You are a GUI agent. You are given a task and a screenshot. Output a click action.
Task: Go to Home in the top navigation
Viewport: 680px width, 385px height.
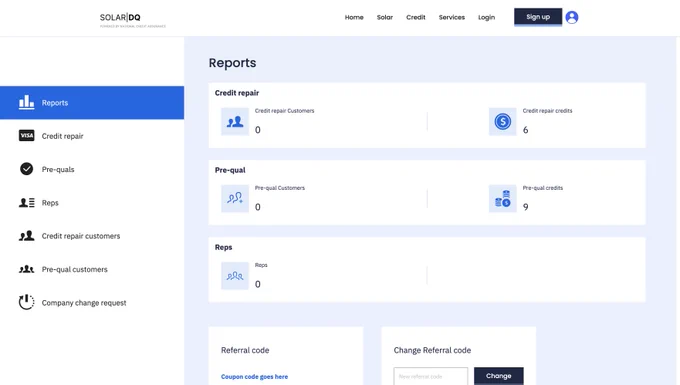click(x=354, y=17)
